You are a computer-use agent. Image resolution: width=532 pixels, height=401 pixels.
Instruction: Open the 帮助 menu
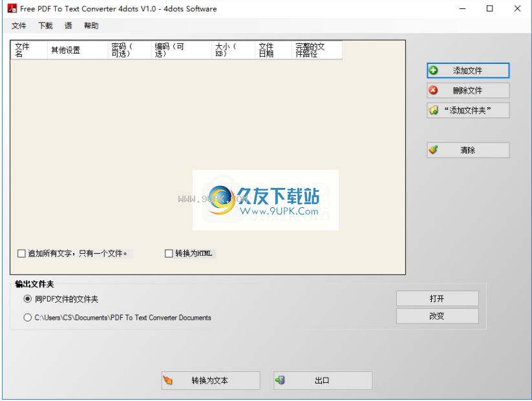(91, 26)
